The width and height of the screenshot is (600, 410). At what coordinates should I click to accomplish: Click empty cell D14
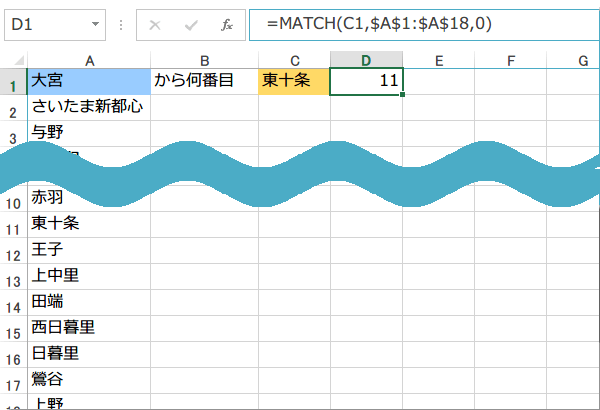click(366, 303)
